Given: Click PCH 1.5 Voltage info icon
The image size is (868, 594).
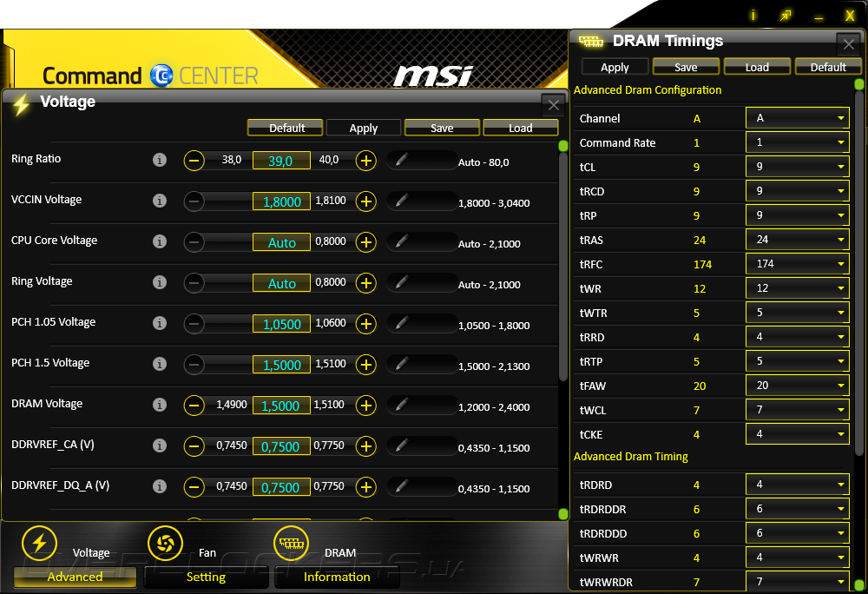Looking at the screenshot, I should [x=160, y=364].
